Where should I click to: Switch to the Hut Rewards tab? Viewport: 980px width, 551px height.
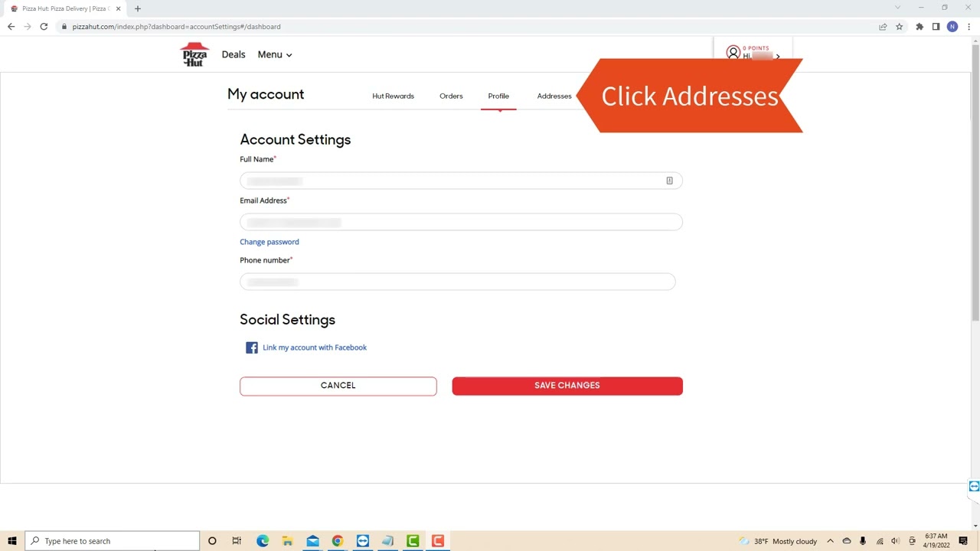pos(393,96)
